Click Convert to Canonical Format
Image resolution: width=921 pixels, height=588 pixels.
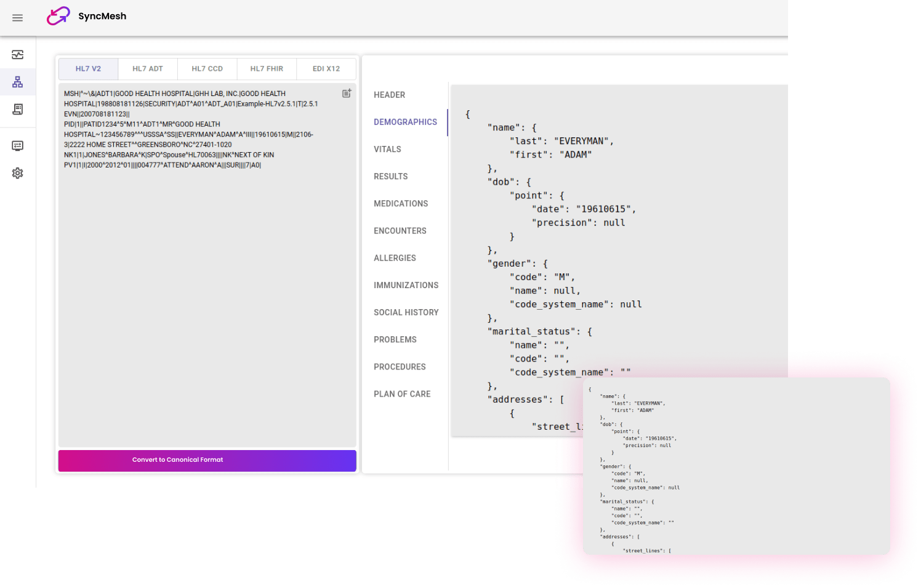tap(207, 460)
